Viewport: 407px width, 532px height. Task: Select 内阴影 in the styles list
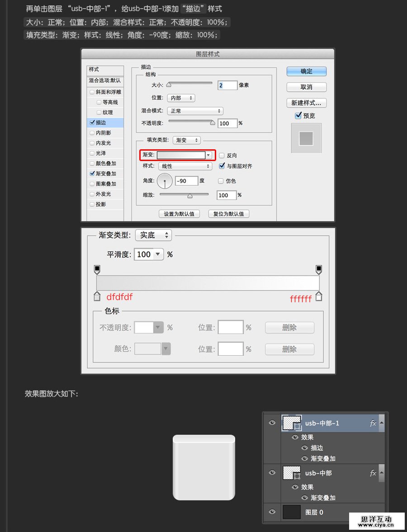[104, 132]
